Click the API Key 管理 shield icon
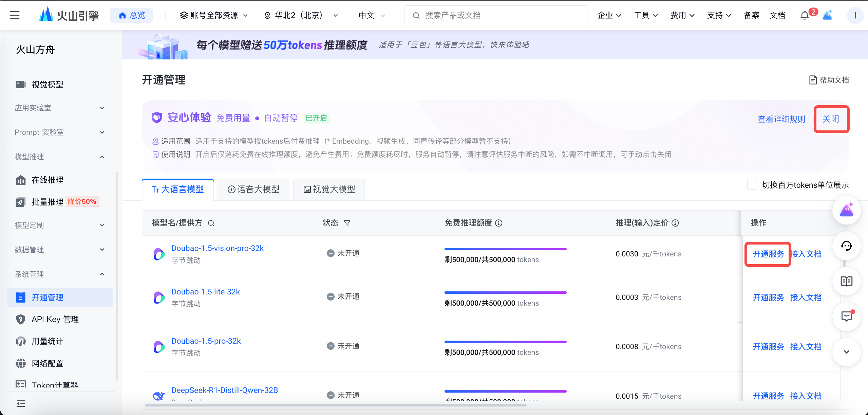This screenshot has width=868, height=415. click(x=20, y=319)
